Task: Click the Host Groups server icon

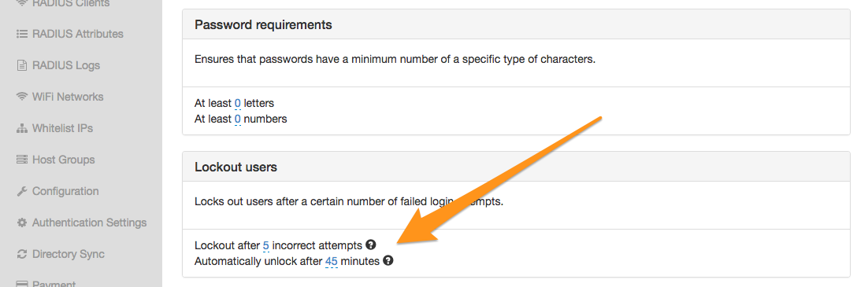Action: pyautogui.click(x=22, y=160)
